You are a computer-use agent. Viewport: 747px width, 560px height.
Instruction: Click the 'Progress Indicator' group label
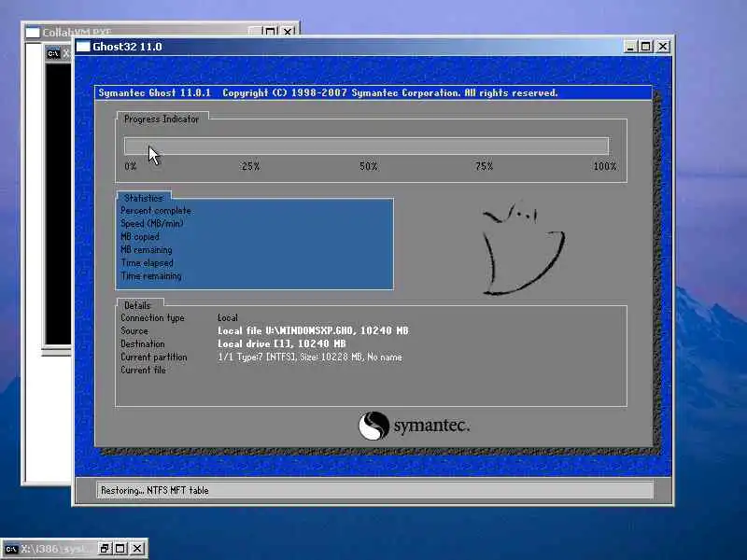coord(162,119)
